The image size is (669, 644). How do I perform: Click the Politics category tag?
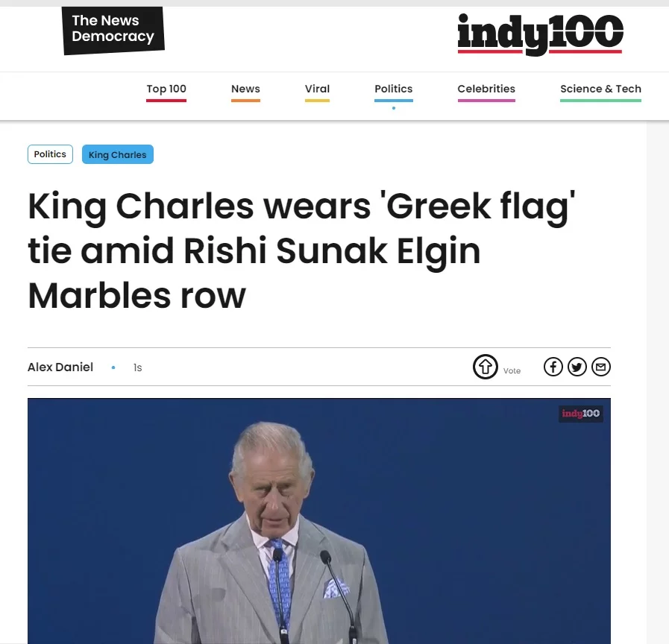(x=50, y=154)
